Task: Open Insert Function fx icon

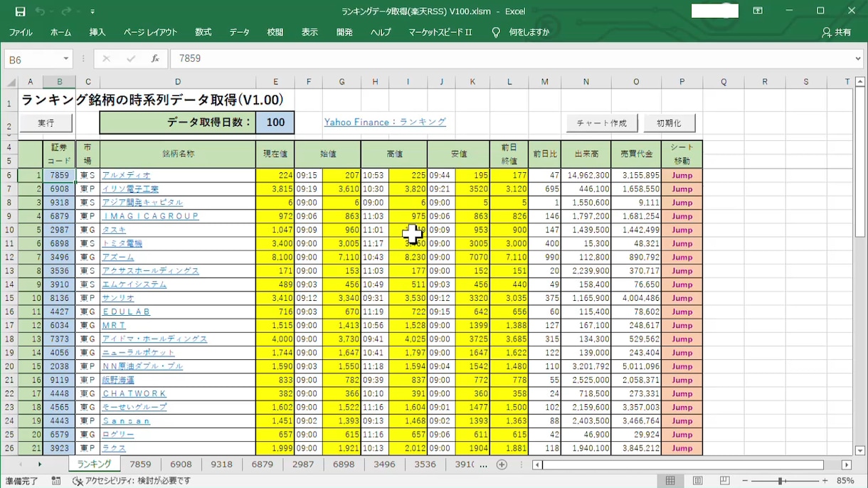Action: pyautogui.click(x=155, y=59)
